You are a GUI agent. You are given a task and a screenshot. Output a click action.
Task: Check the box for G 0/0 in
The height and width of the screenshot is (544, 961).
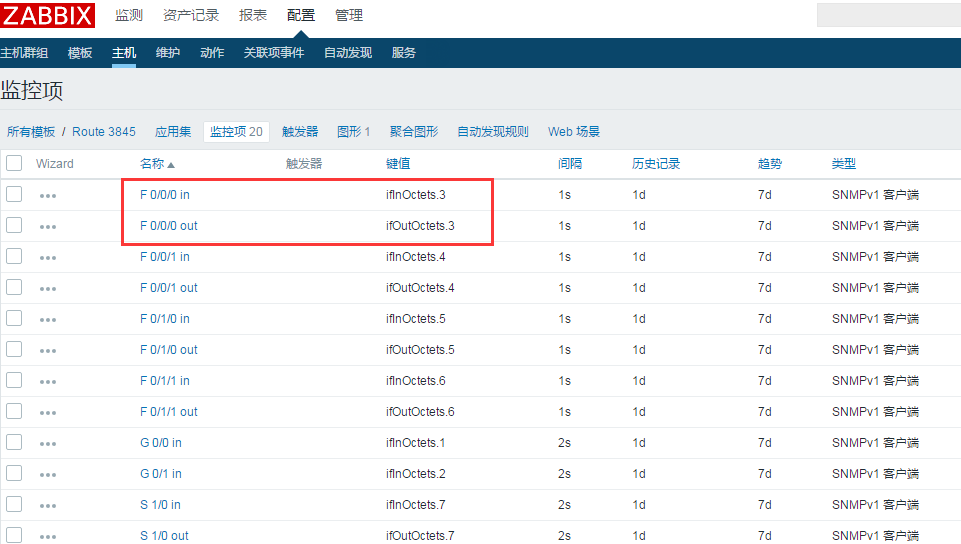14,442
